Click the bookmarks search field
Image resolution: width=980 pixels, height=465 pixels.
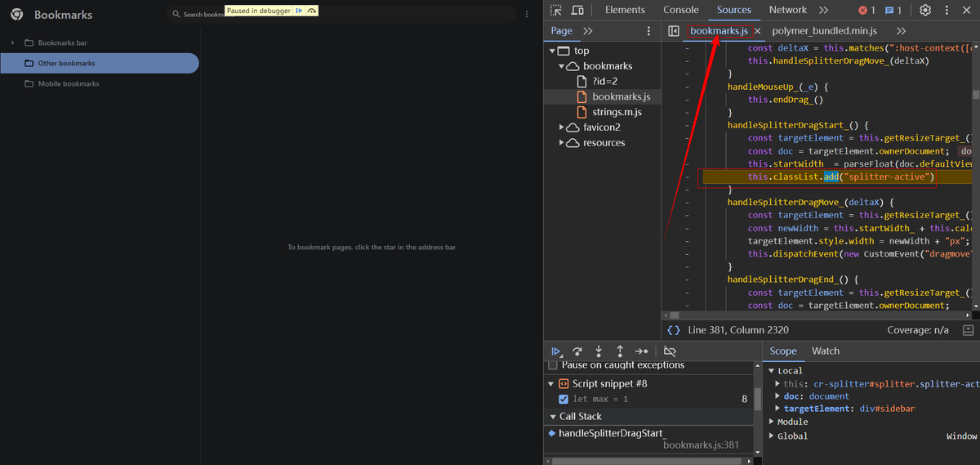(200, 15)
